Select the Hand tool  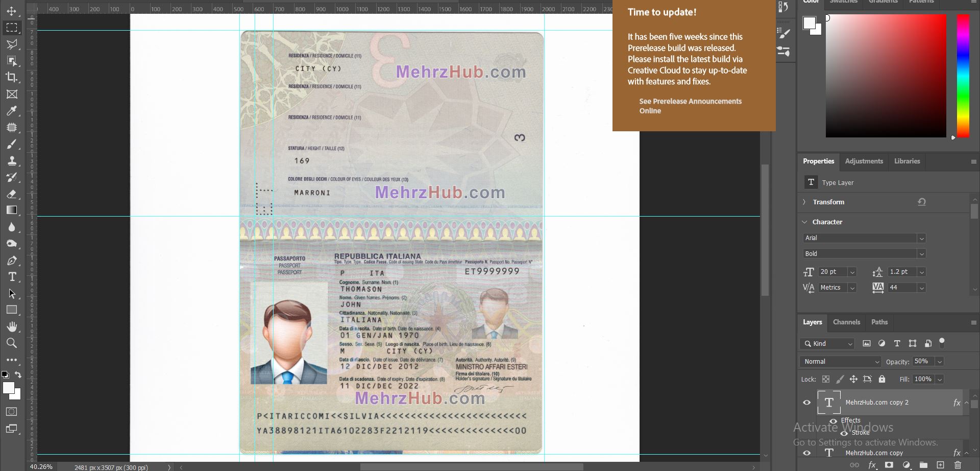pyautogui.click(x=12, y=326)
